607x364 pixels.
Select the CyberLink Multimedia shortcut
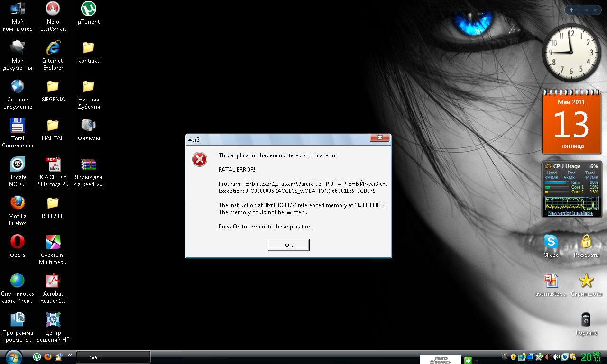53,250
